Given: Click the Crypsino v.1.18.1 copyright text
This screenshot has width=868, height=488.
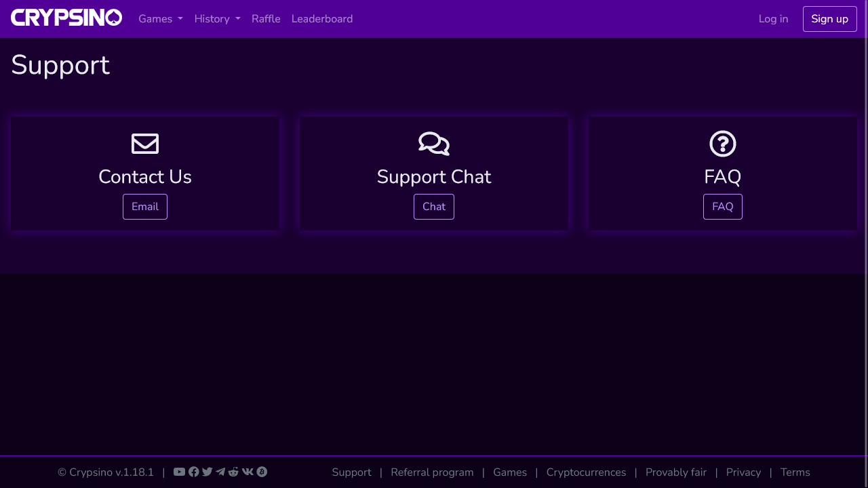Looking at the screenshot, I should tap(106, 472).
